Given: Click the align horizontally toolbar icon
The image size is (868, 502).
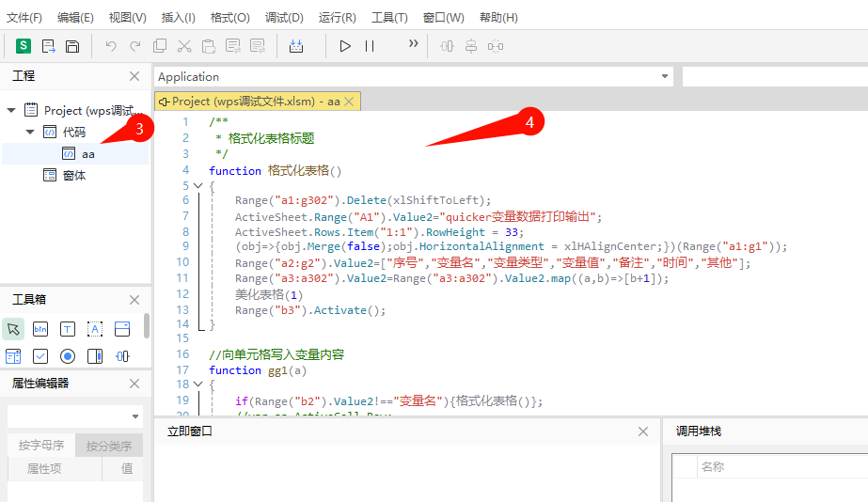Looking at the screenshot, I should (x=447, y=46).
